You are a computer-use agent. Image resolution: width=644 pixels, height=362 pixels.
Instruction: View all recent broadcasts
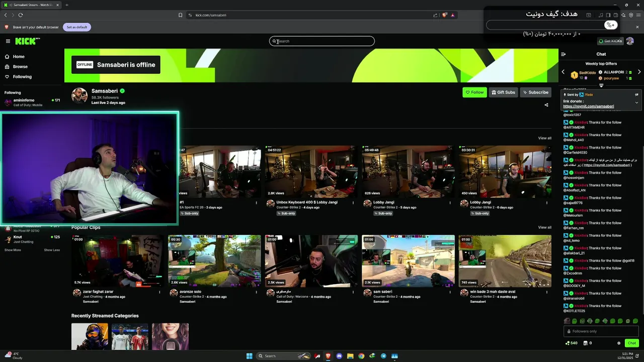click(544, 138)
